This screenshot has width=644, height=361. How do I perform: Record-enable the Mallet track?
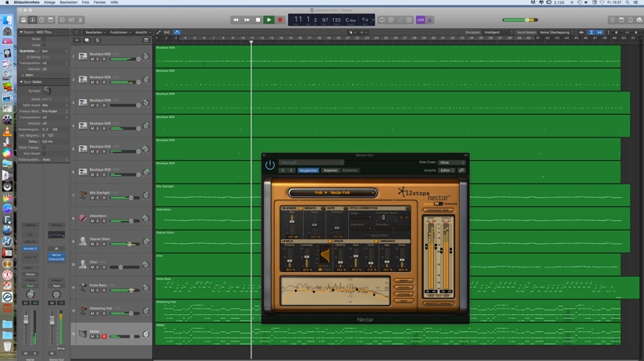tap(104, 337)
